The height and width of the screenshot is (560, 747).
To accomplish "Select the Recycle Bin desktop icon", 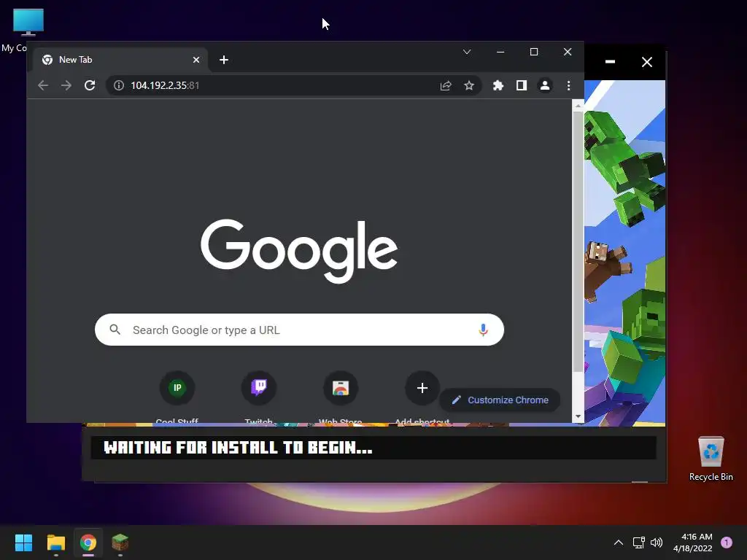I will [x=711, y=458].
